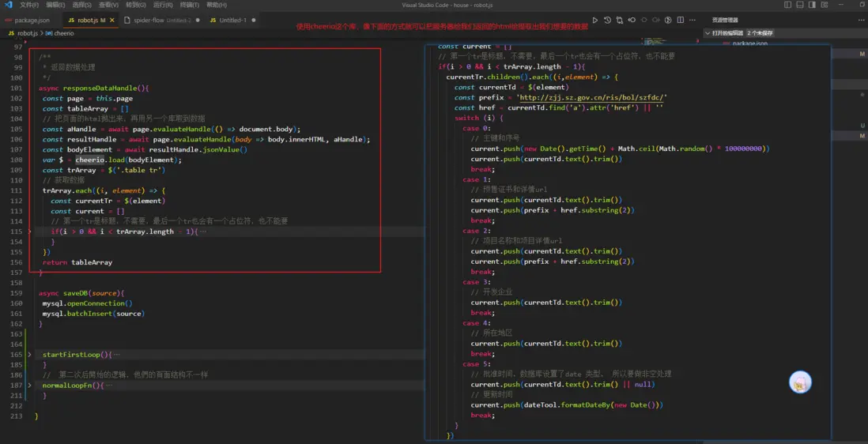Viewport: 868px width, 444px height.
Task: Open the file timeline history icon
Action: 607,20
